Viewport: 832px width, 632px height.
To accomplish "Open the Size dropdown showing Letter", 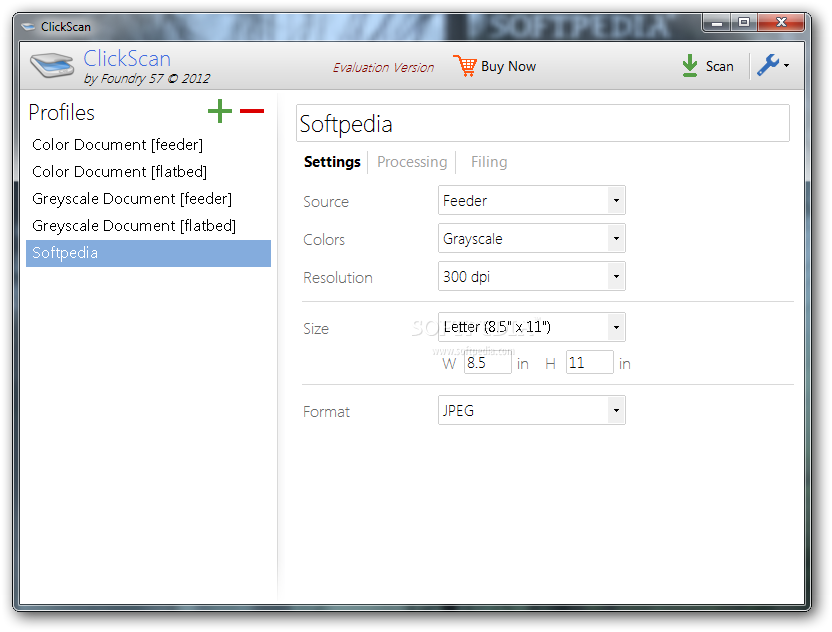I will [532, 327].
